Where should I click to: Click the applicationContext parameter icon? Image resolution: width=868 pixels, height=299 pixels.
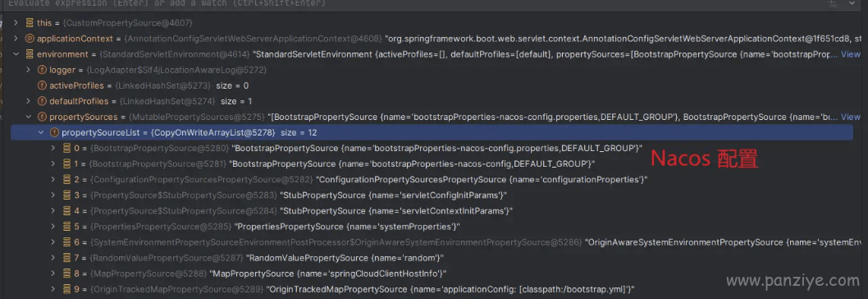[30, 39]
